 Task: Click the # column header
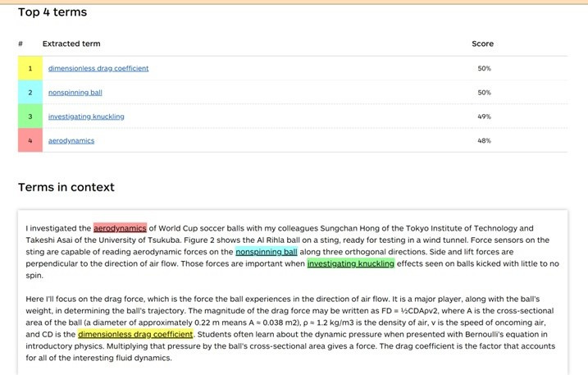(x=21, y=43)
